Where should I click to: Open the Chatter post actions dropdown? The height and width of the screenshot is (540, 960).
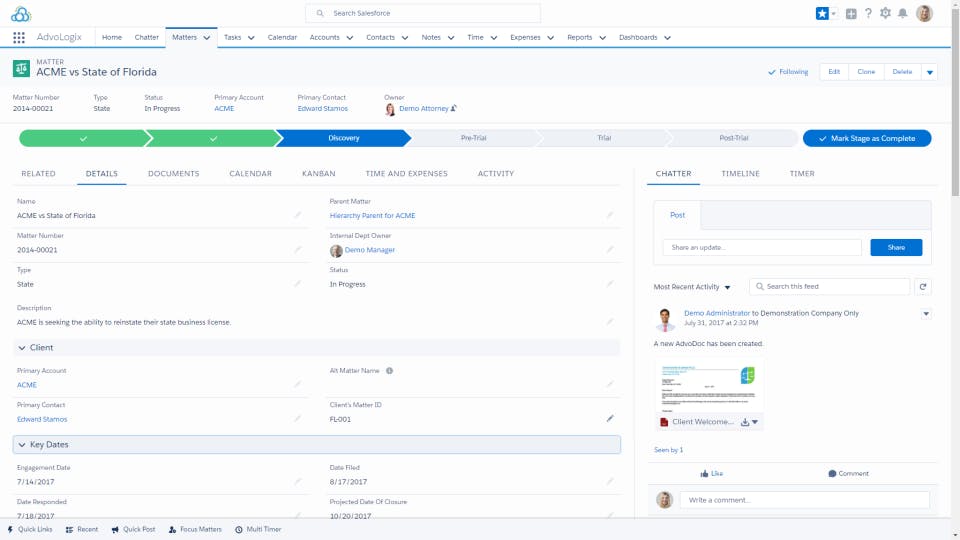[x=926, y=313]
